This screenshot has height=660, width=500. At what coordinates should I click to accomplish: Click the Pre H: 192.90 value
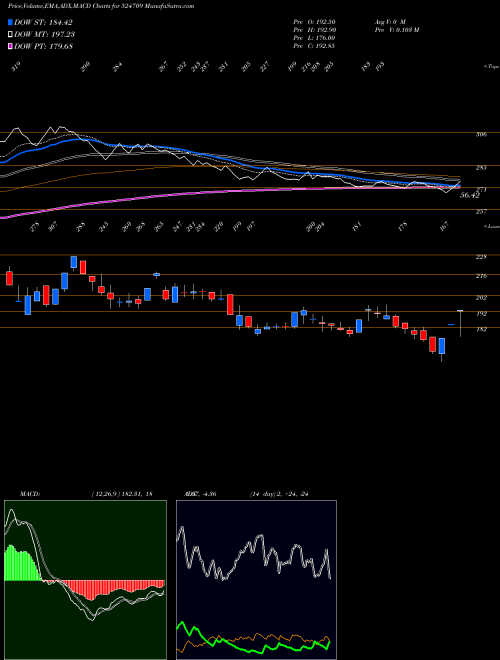314,30
